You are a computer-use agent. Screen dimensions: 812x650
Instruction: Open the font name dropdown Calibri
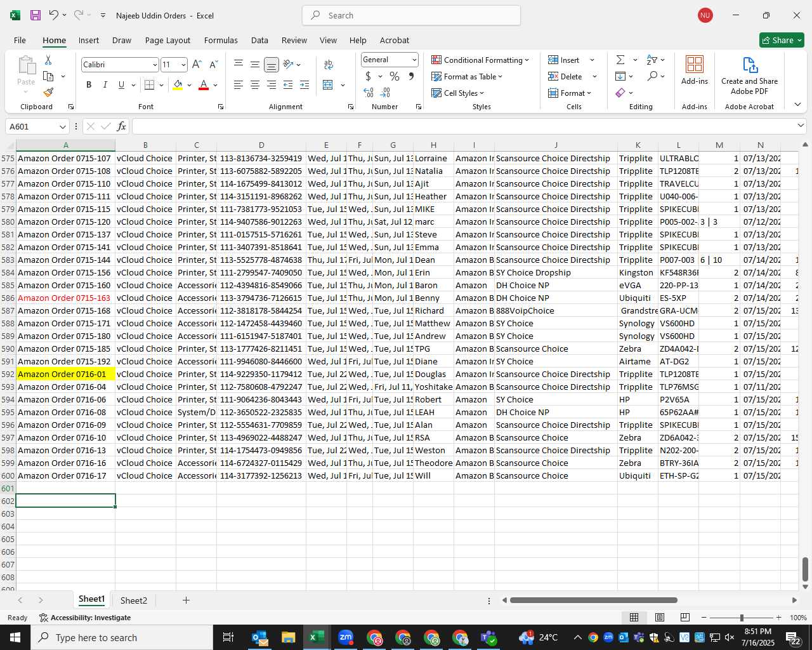coord(154,65)
